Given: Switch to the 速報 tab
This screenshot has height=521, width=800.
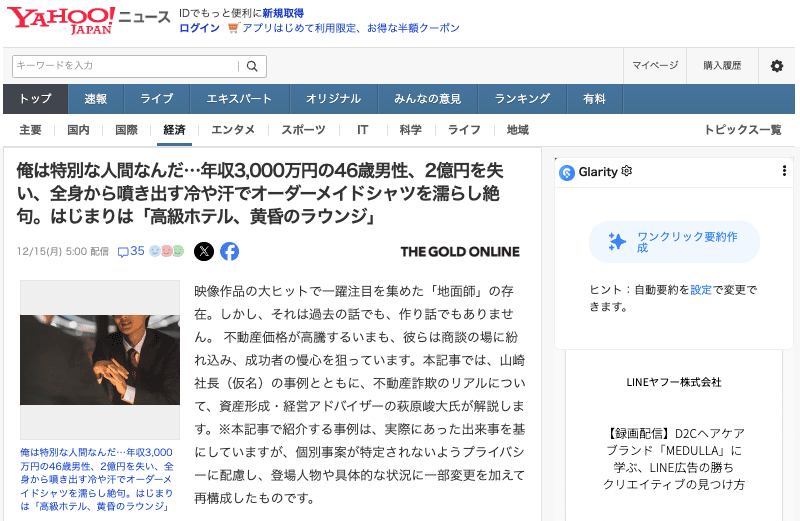Looking at the screenshot, I should point(96,99).
